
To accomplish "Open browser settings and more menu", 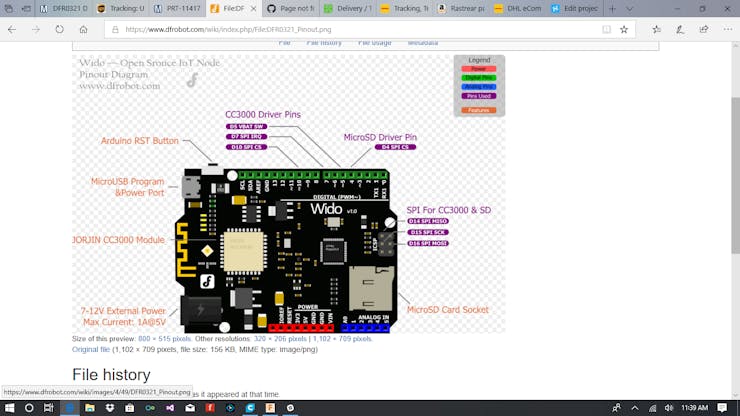I will tap(728, 29).
